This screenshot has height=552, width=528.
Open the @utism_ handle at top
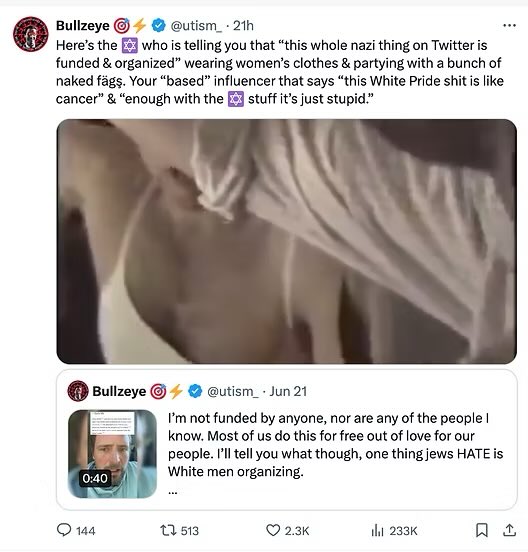(196, 26)
